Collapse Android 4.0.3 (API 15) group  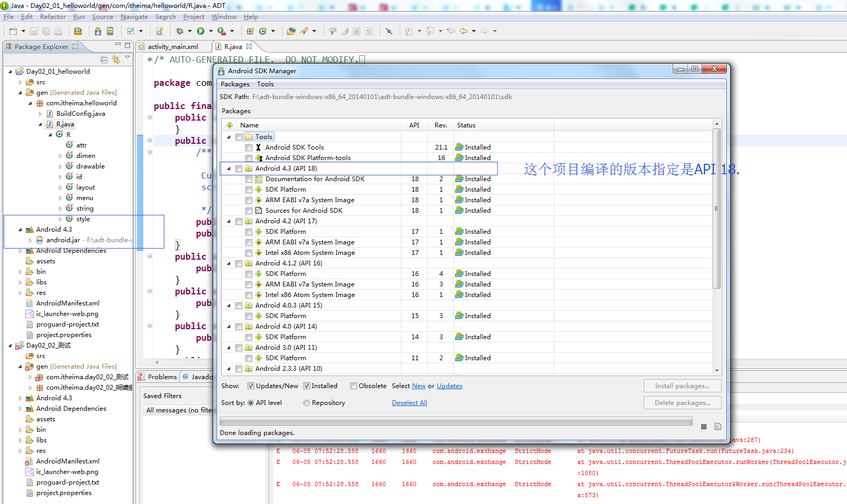(229, 305)
